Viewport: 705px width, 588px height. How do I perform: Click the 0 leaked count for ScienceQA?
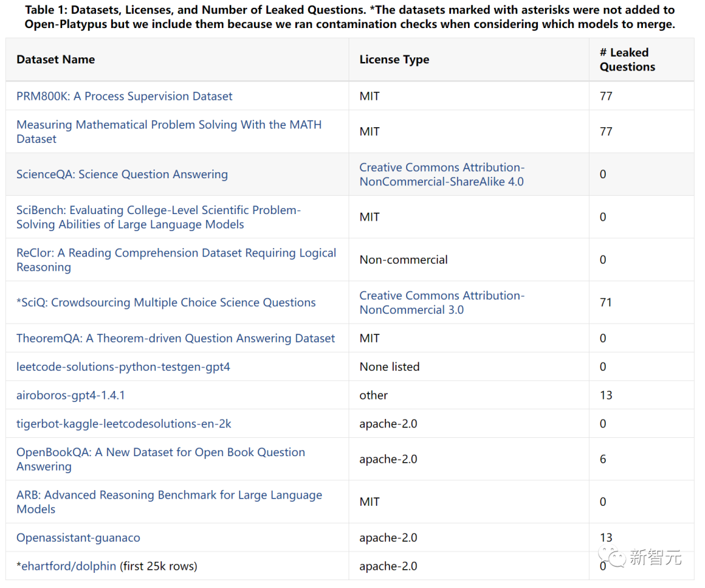[x=603, y=174]
